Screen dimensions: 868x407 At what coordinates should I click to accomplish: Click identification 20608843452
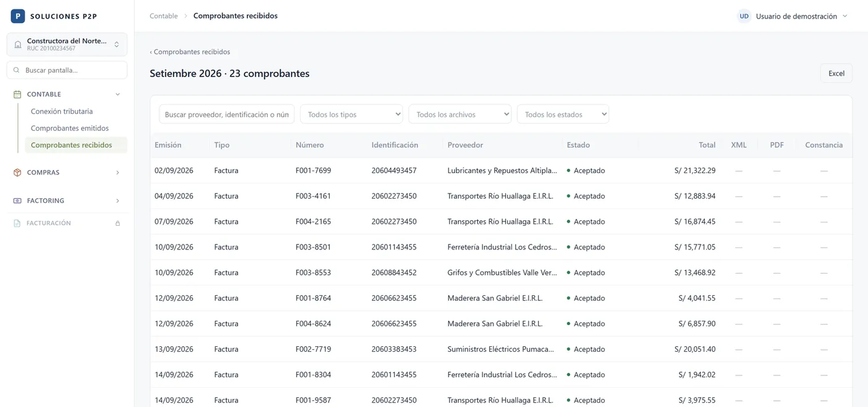click(x=394, y=272)
